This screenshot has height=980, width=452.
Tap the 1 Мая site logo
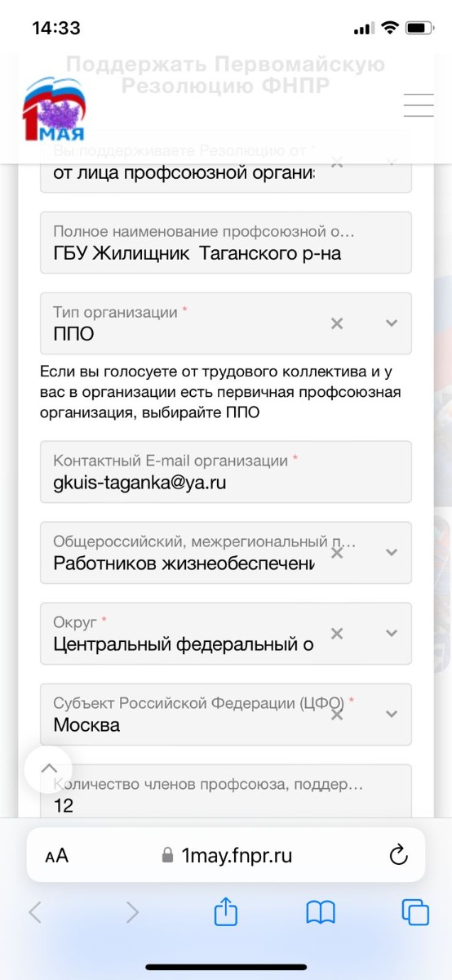point(53,109)
